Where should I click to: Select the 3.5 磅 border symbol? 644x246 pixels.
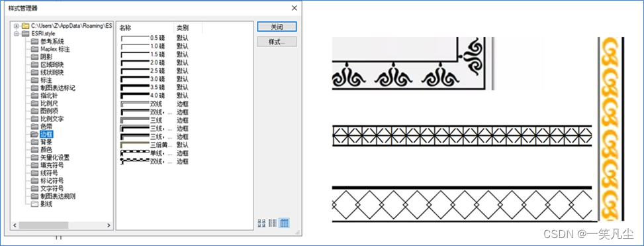(142, 88)
